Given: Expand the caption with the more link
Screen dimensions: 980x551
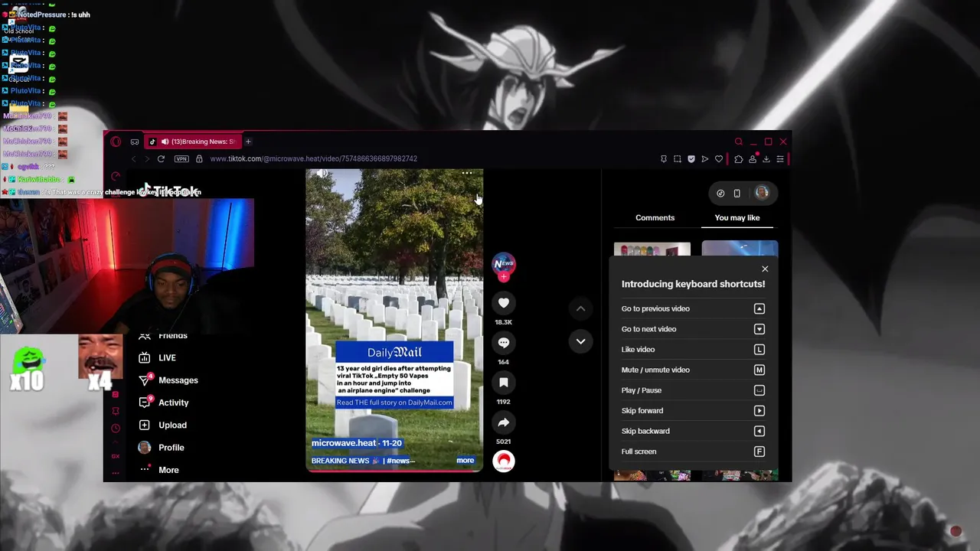Looking at the screenshot, I should [x=465, y=461].
